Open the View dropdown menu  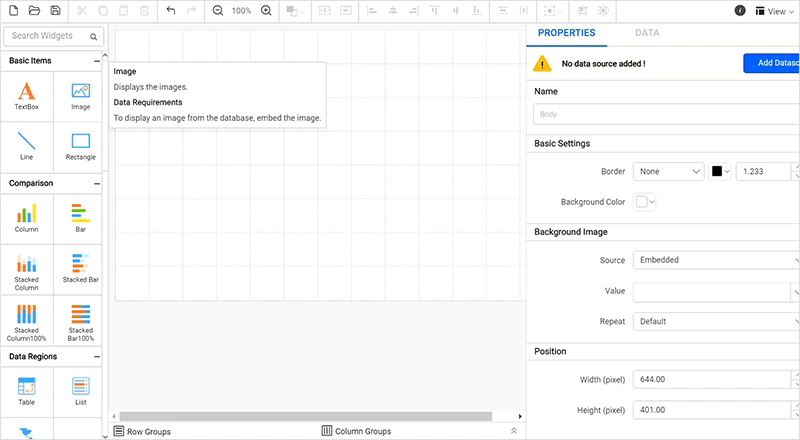[774, 11]
